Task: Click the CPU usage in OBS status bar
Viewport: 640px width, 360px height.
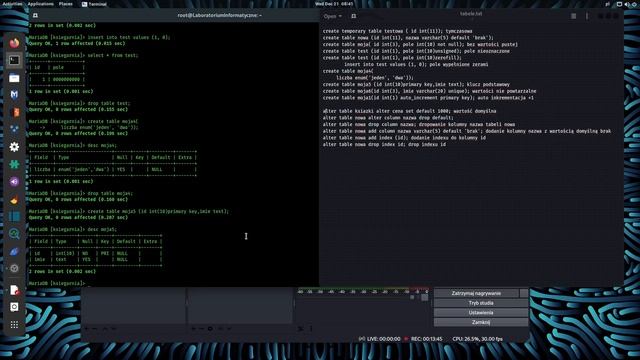Action: [478, 339]
